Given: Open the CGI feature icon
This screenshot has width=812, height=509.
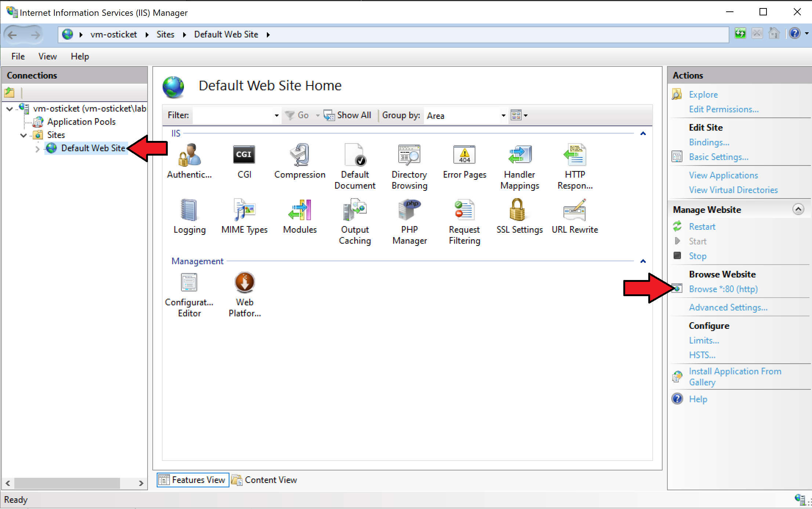Looking at the screenshot, I should (x=244, y=155).
